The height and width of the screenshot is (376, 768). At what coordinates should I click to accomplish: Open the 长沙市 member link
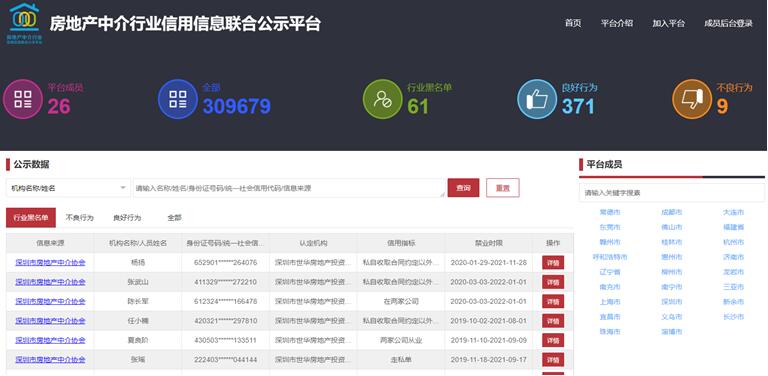[x=733, y=317]
